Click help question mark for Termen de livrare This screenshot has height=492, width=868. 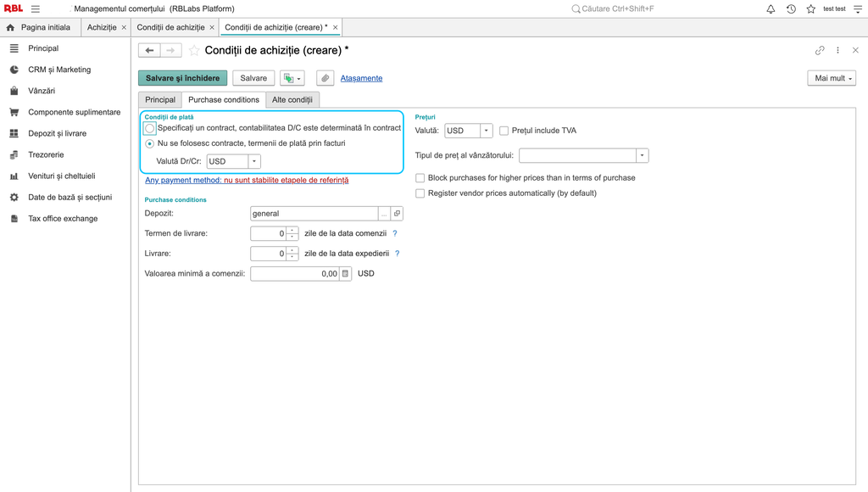(x=395, y=234)
